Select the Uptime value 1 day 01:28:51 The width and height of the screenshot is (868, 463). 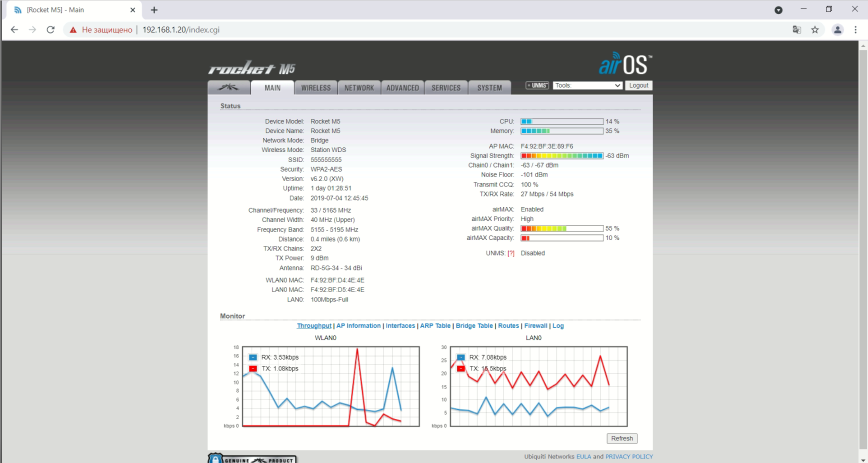coord(331,188)
